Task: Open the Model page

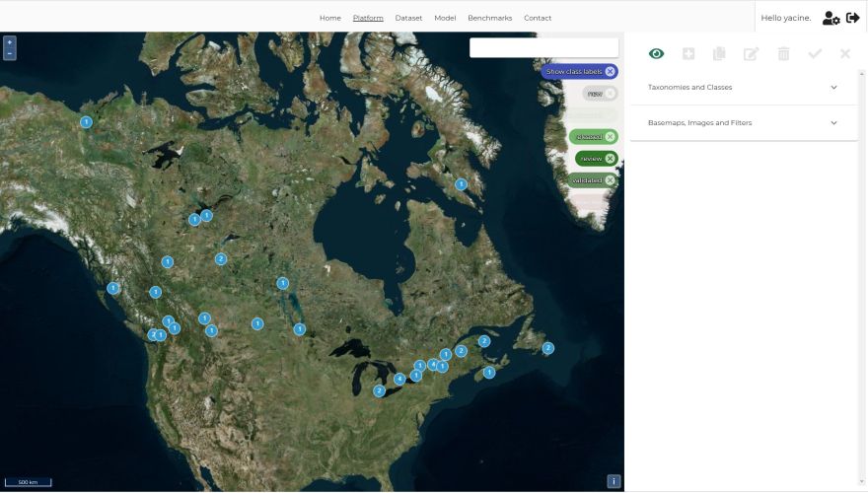Action: tap(445, 18)
